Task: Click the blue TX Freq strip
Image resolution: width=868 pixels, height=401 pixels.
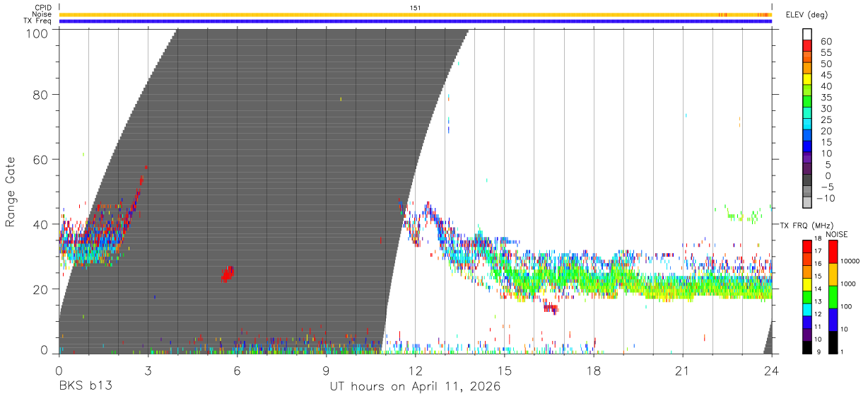Action: coord(415,21)
